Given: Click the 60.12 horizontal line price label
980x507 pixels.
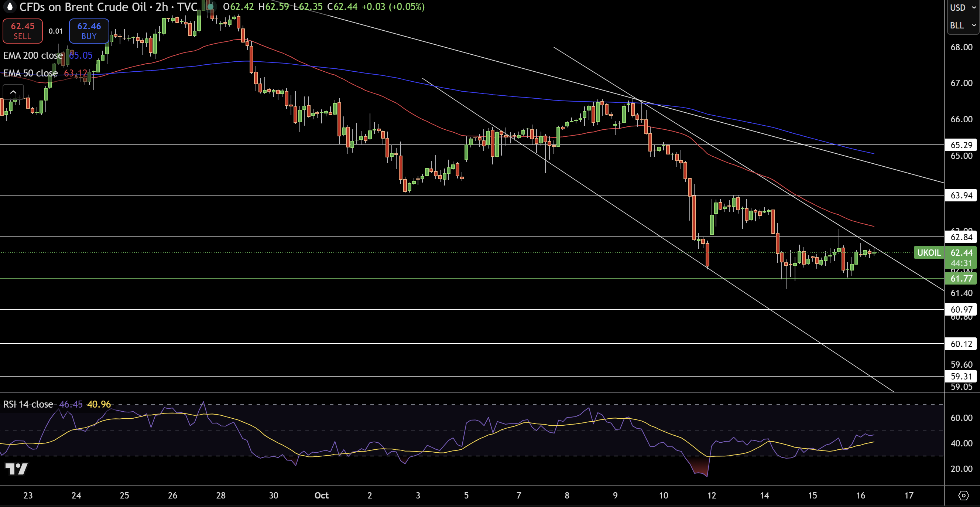Looking at the screenshot, I should [x=961, y=344].
